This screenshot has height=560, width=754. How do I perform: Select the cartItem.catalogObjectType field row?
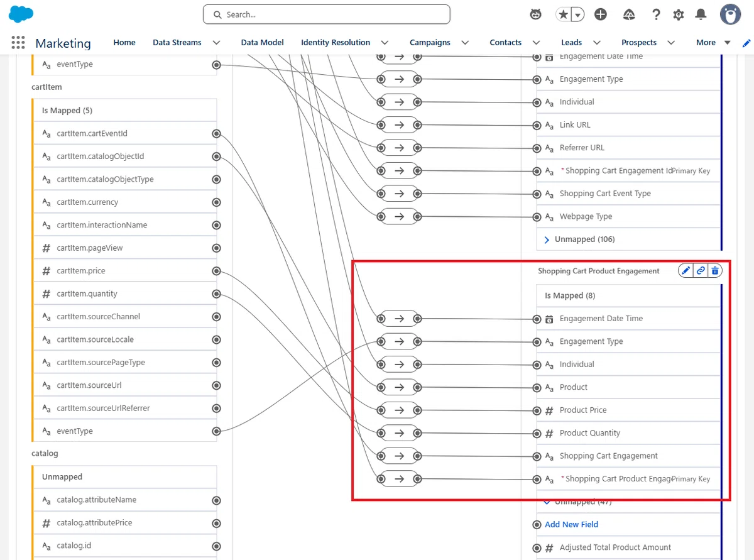(x=124, y=179)
